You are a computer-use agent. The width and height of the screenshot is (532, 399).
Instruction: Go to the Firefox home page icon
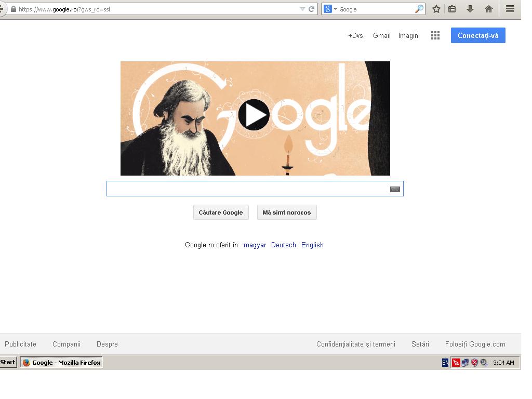488,9
